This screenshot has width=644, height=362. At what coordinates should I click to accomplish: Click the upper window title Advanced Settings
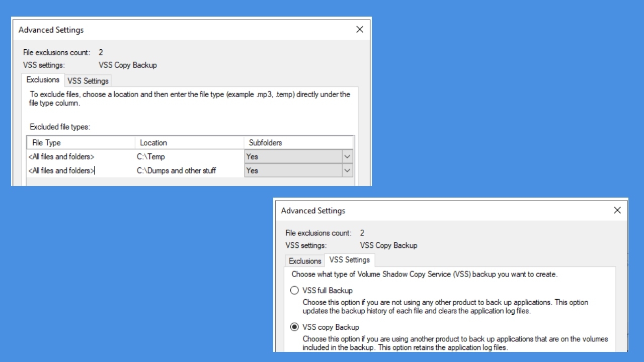pyautogui.click(x=51, y=30)
